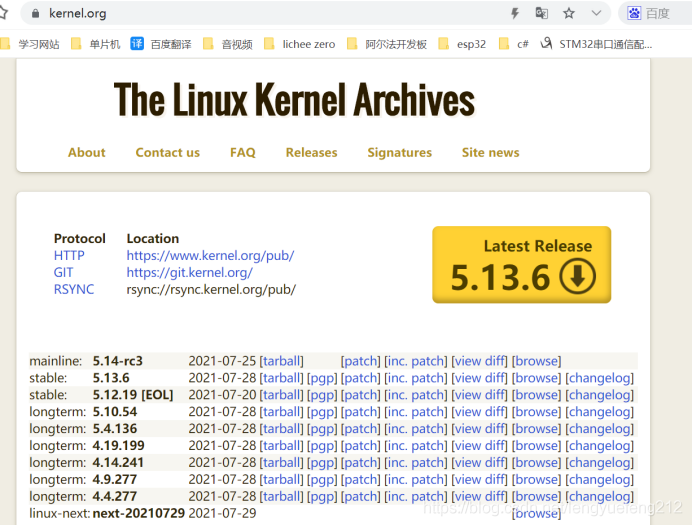Open pgp signature for longterm 5.4.136
The width and height of the screenshot is (692, 526).
(322, 429)
